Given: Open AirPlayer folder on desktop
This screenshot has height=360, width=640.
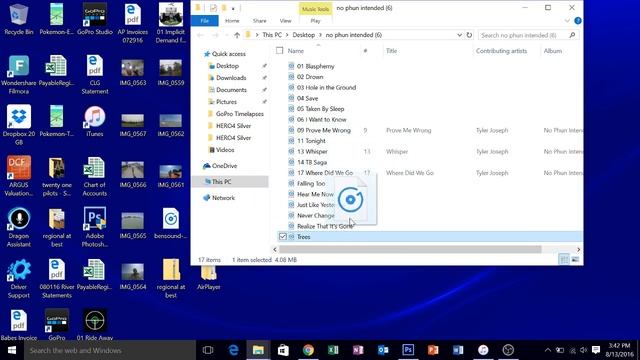Looking at the screenshot, I should [x=209, y=278].
